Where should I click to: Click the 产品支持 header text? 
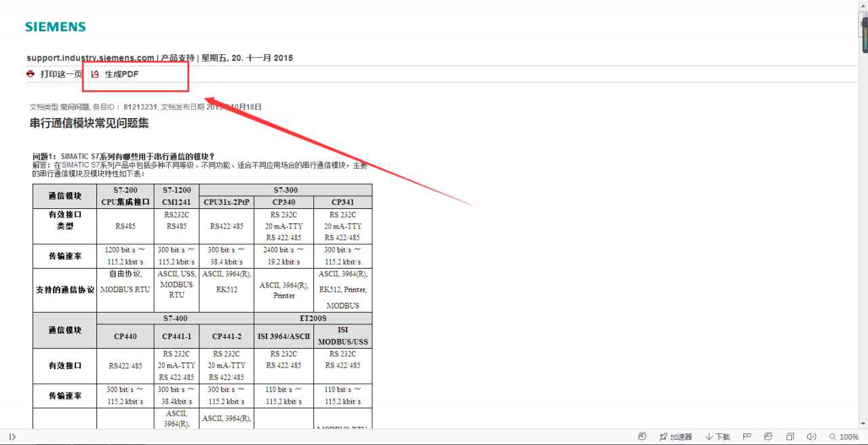click(178, 58)
